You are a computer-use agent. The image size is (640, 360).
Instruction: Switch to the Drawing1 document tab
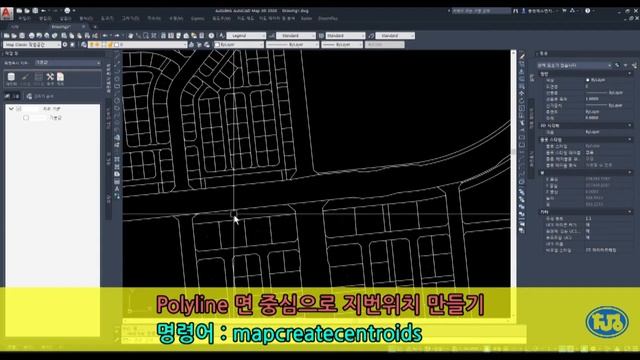click(x=61, y=27)
